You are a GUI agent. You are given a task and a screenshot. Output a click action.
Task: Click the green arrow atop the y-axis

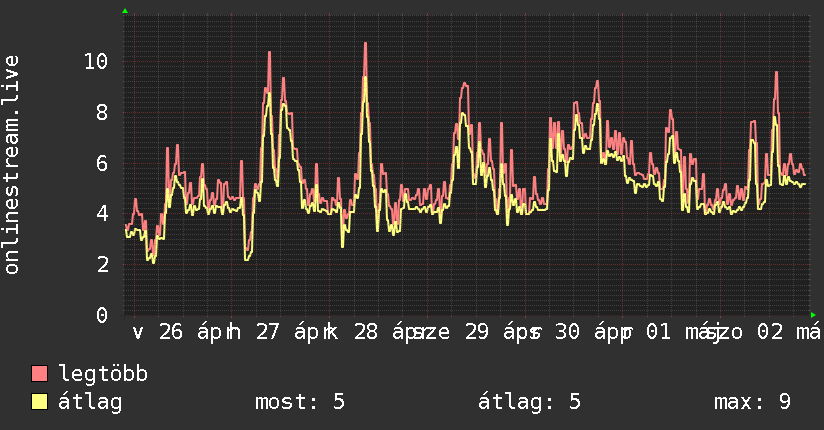(125, 11)
